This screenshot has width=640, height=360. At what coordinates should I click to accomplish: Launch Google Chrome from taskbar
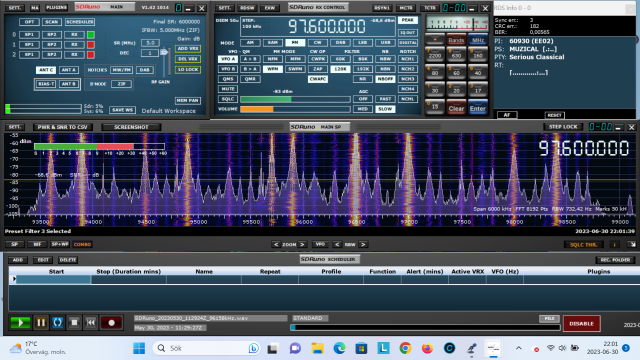405,348
